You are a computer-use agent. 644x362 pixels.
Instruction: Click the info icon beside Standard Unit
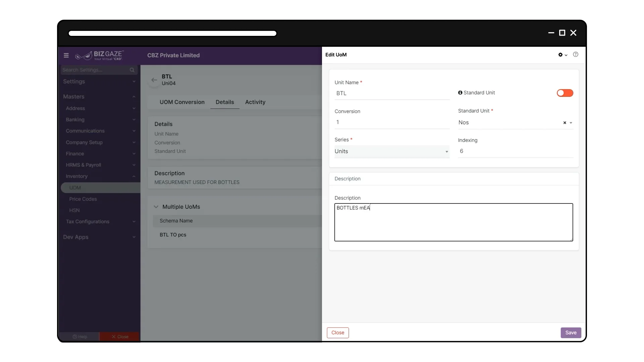coord(460,93)
